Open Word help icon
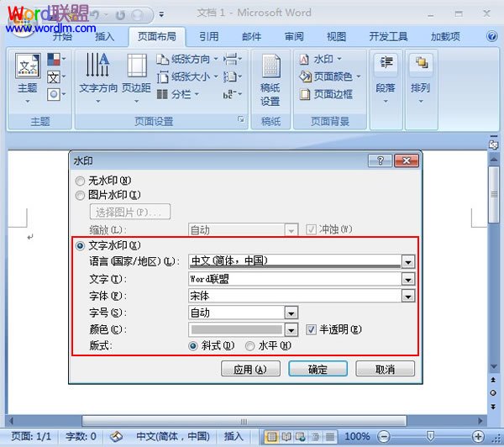This screenshot has height=447, width=504. (491, 36)
